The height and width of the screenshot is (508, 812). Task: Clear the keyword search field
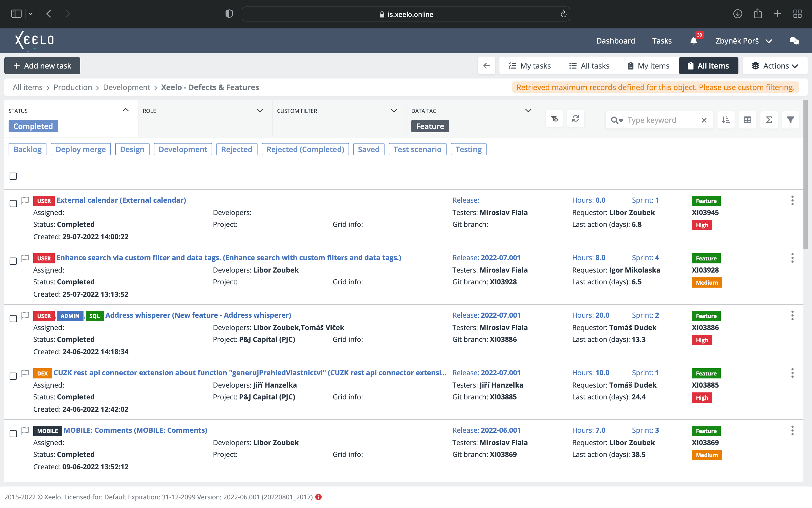click(x=704, y=120)
